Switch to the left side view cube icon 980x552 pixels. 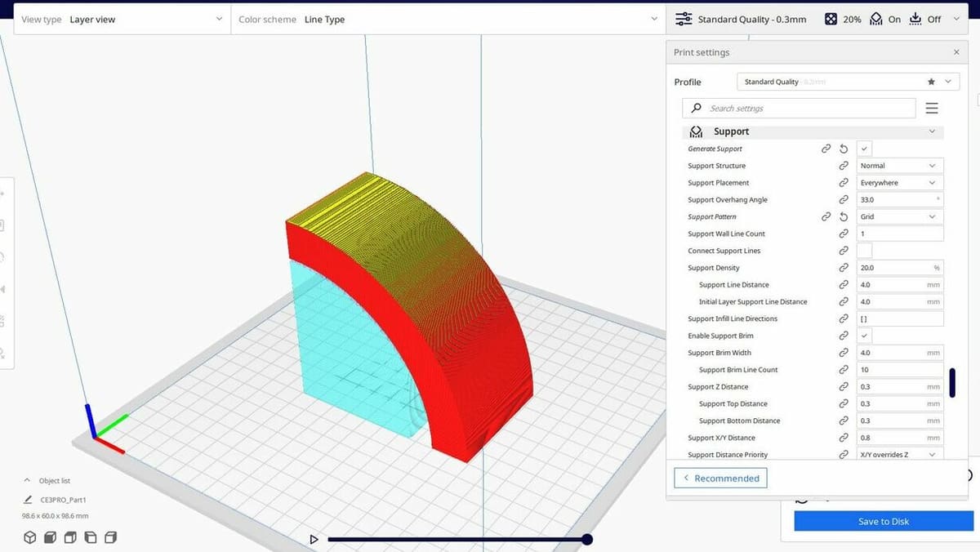coord(91,537)
